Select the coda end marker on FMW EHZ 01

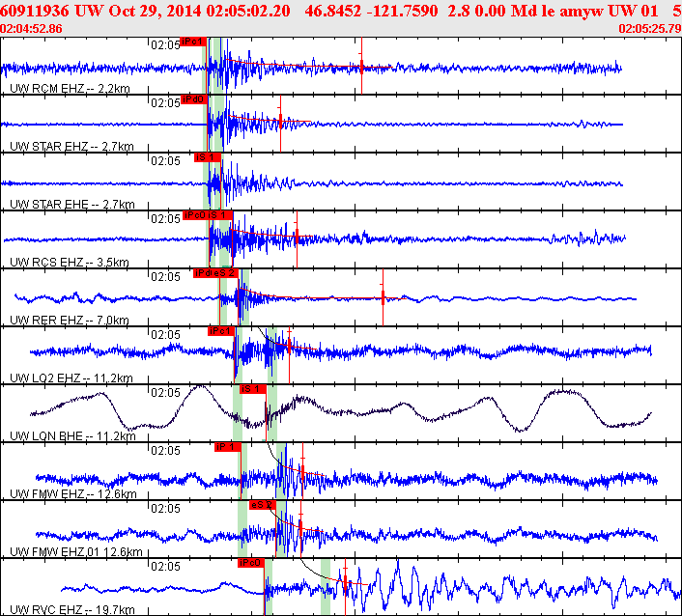[x=301, y=527]
